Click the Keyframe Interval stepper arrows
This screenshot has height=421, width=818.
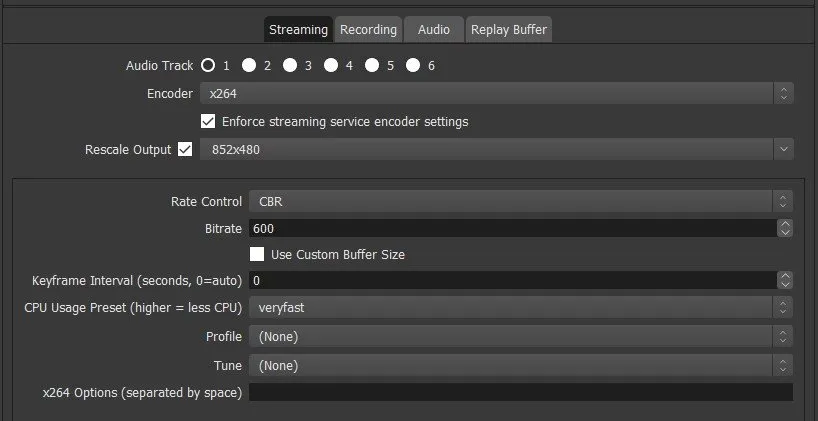point(785,281)
